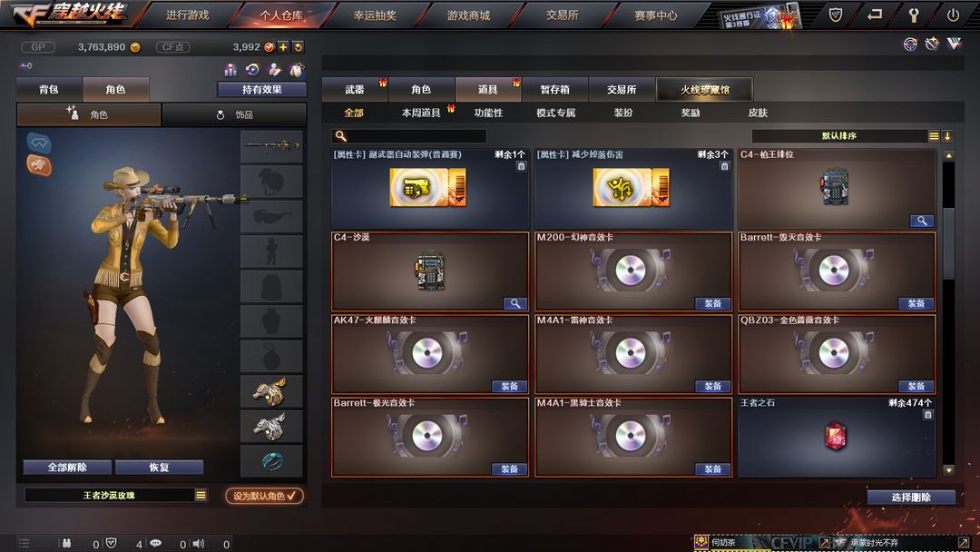The width and height of the screenshot is (980, 552).
Task: Toggle the blue team side icon
Action: (x=39, y=143)
